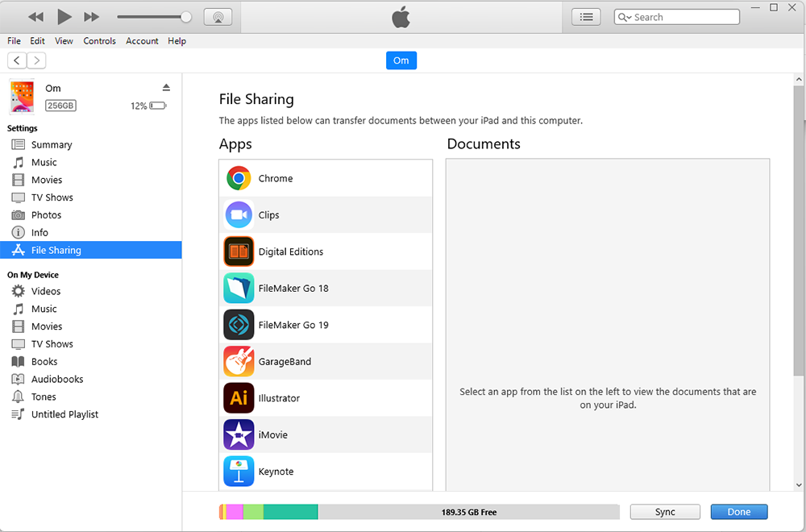
Task: Open the View menu
Action: point(64,40)
